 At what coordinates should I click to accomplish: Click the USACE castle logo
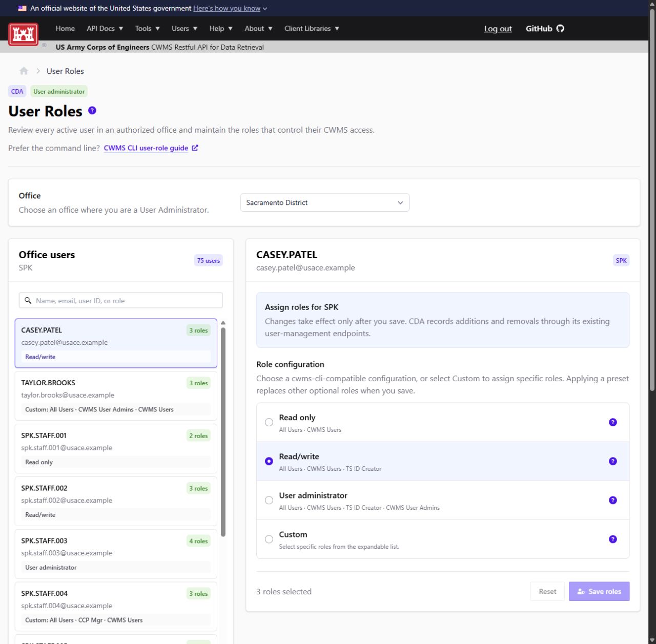tap(23, 34)
